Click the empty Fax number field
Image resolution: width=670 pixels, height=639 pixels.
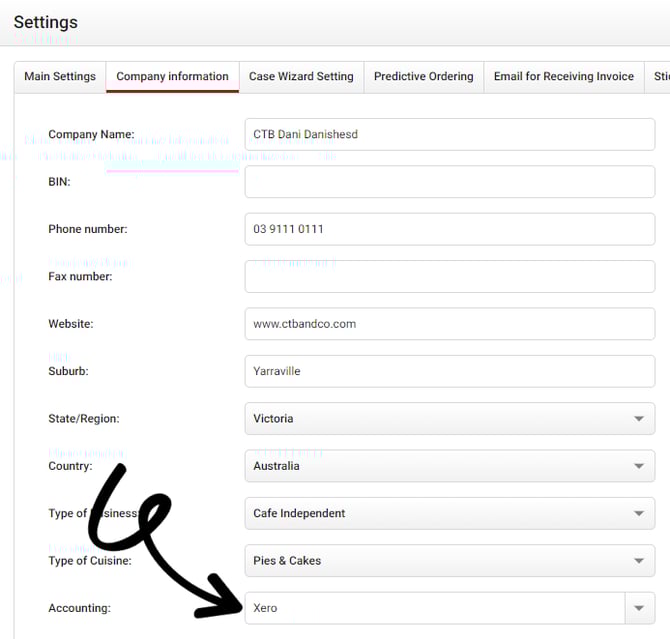click(x=450, y=277)
